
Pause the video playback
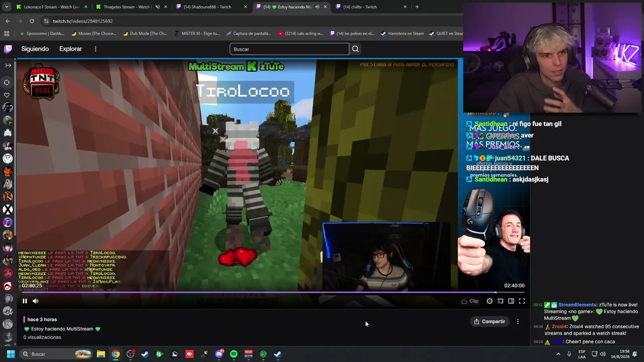pos(25,301)
